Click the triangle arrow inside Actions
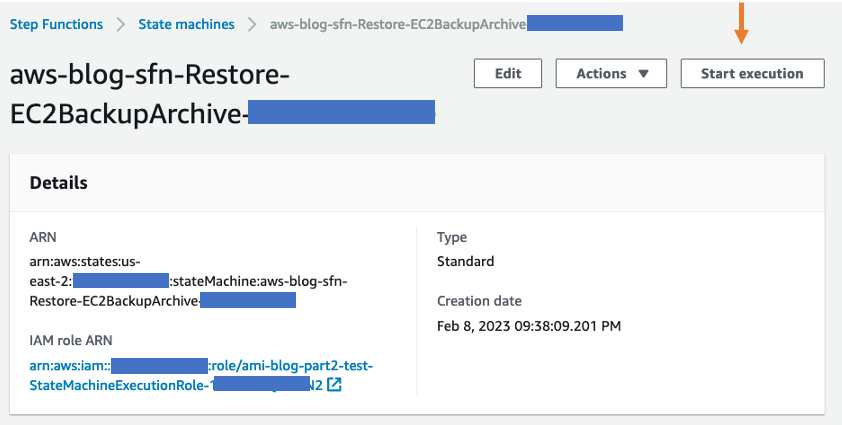The width and height of the screenshot is (842, 425). pyautogui.click(x=643, y=74)
